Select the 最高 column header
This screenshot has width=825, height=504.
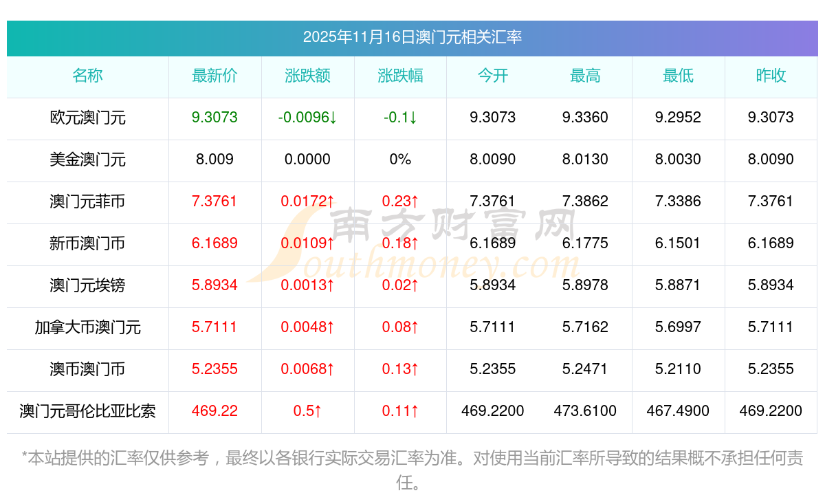point(585,76)
